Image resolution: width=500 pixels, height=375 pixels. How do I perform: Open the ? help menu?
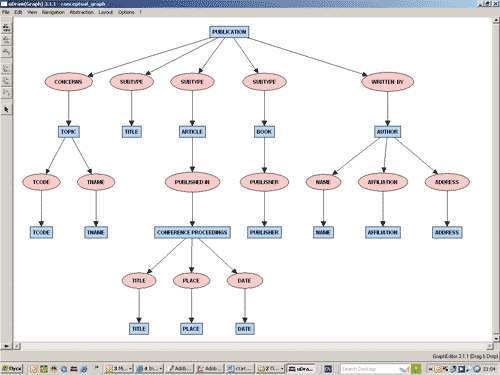[140, 12]
